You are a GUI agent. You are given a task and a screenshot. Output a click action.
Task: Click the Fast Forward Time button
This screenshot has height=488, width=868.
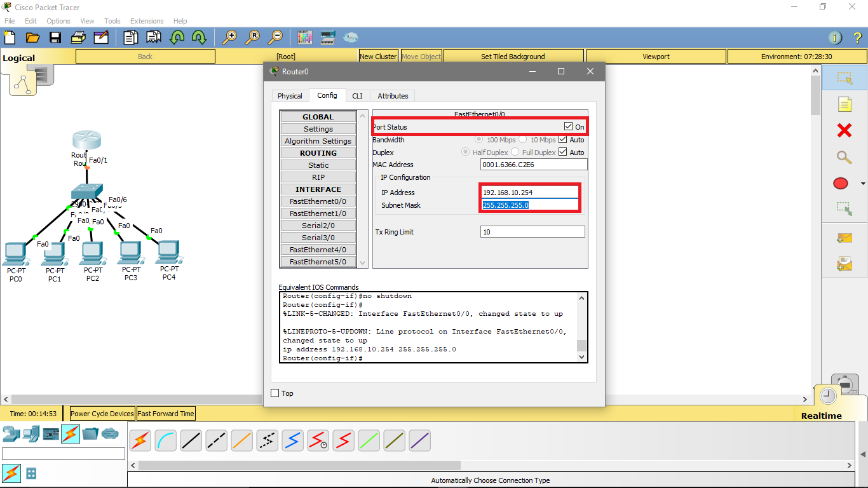point(166,414)
